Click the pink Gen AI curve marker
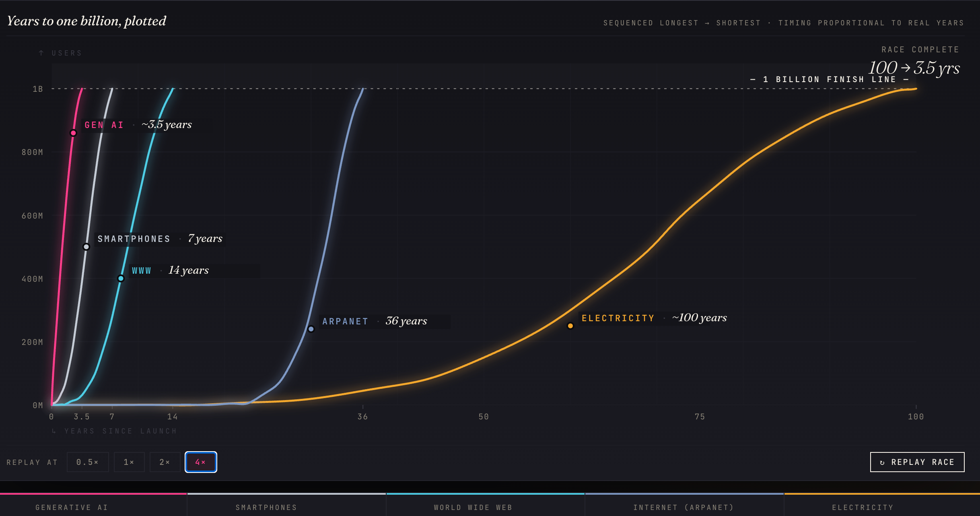Screen dimensions: 980x516 (x=73, y=133)
